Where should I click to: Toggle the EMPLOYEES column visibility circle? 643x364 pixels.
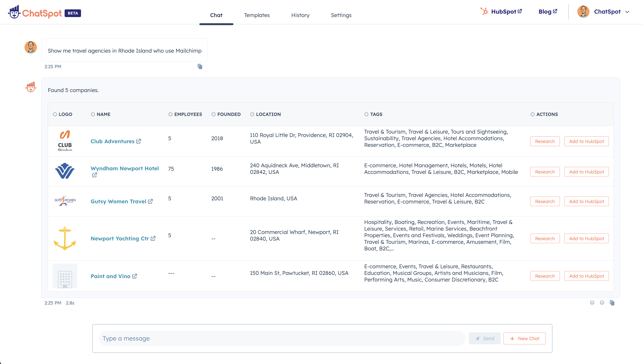pos(171,114)
